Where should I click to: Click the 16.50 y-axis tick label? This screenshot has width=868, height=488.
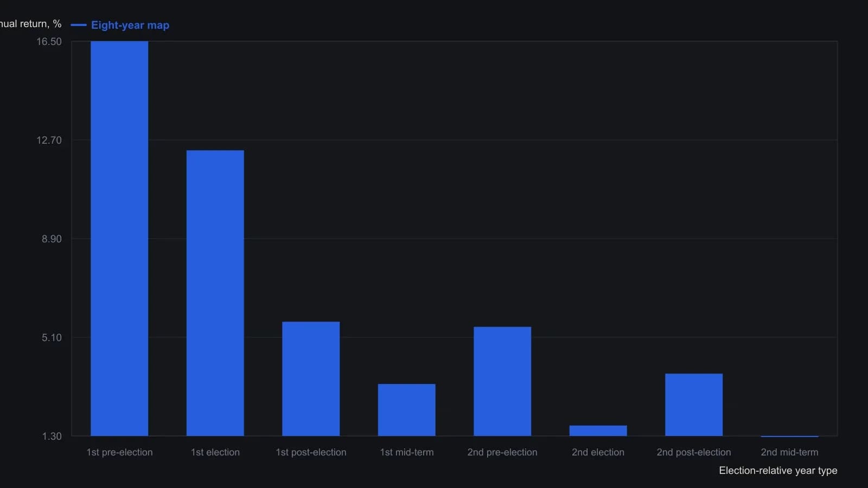pyautogui.click(x=49, y=42)
